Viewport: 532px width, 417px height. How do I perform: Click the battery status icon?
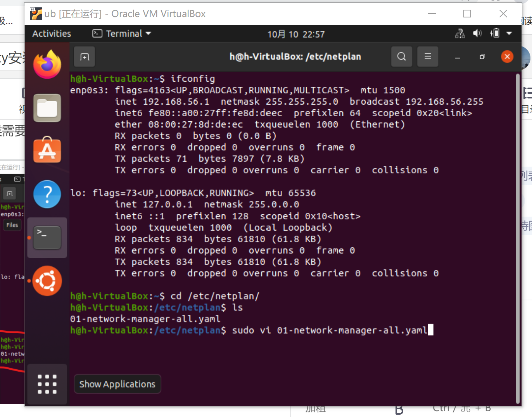[x=495, y=33]
